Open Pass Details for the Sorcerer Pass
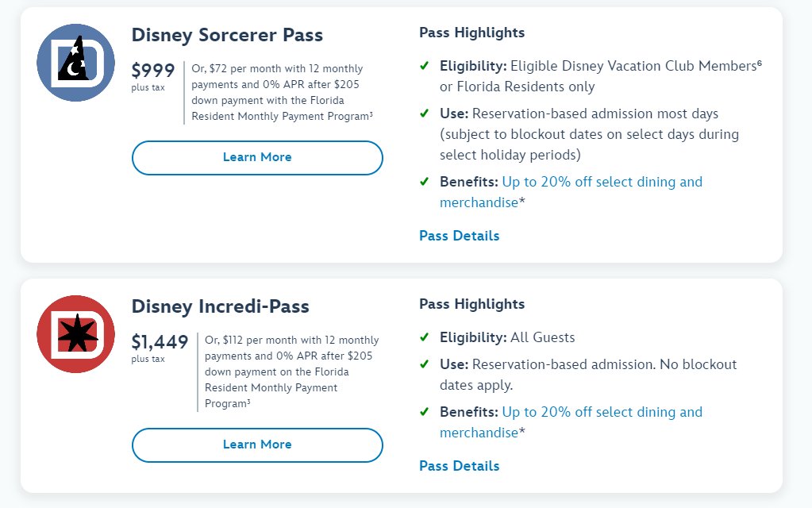This screenshot has width=812, height=508. click(x=459, y=236)
